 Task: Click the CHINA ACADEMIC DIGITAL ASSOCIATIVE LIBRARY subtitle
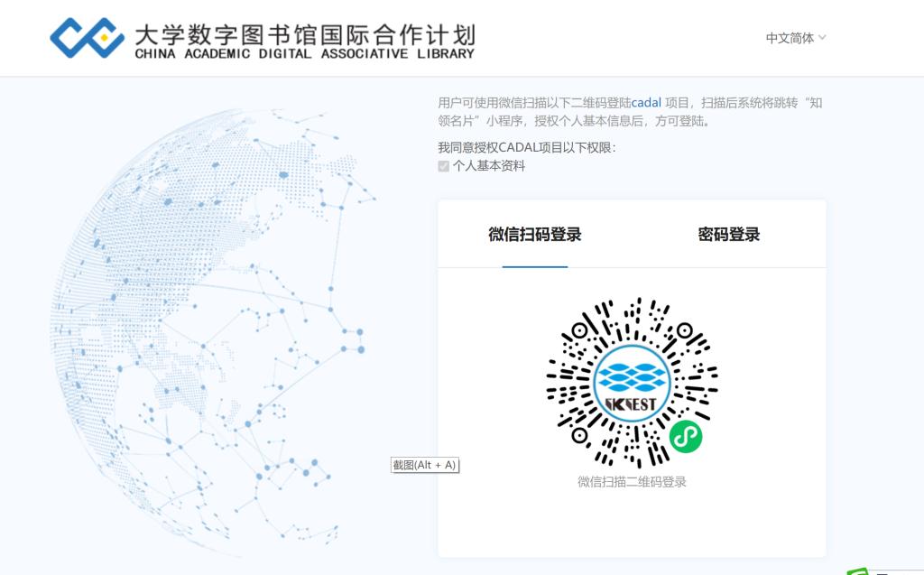304,54
